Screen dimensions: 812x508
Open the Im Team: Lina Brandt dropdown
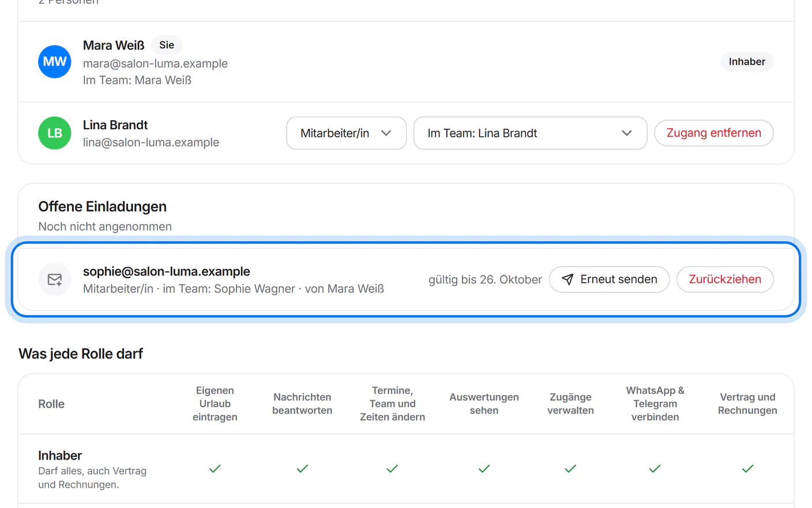point(531,133)
